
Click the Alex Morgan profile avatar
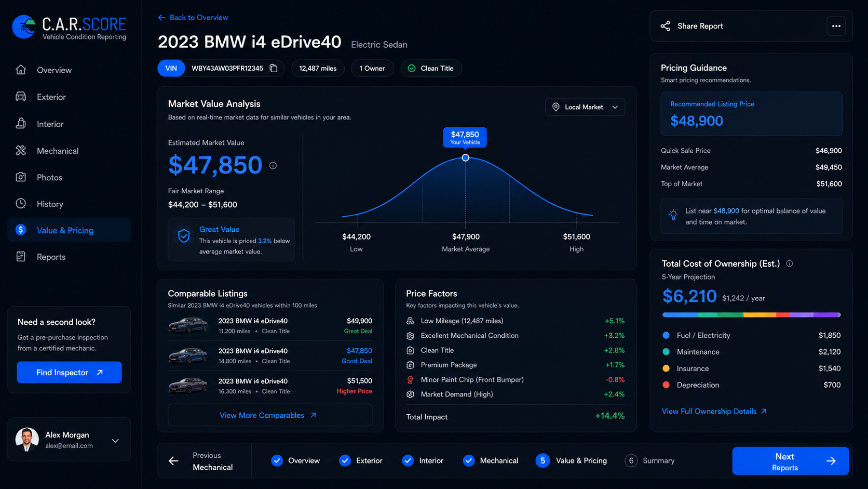27,440
